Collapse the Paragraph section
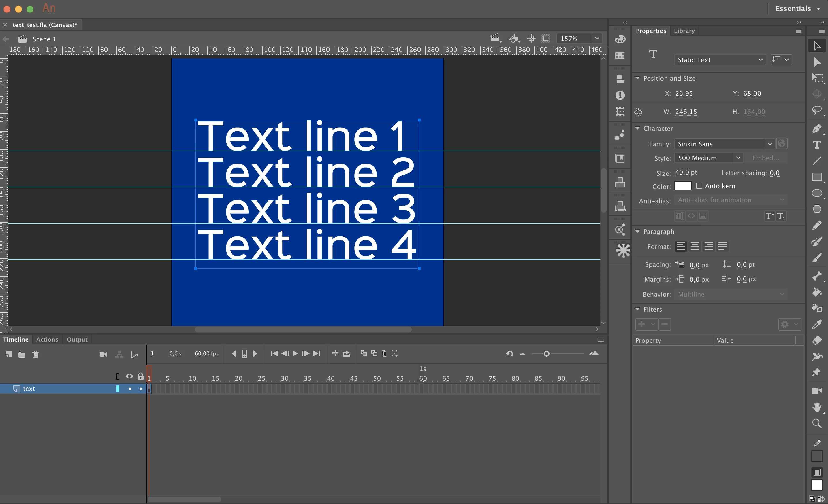The image size is (828, 504). (637, 231)
